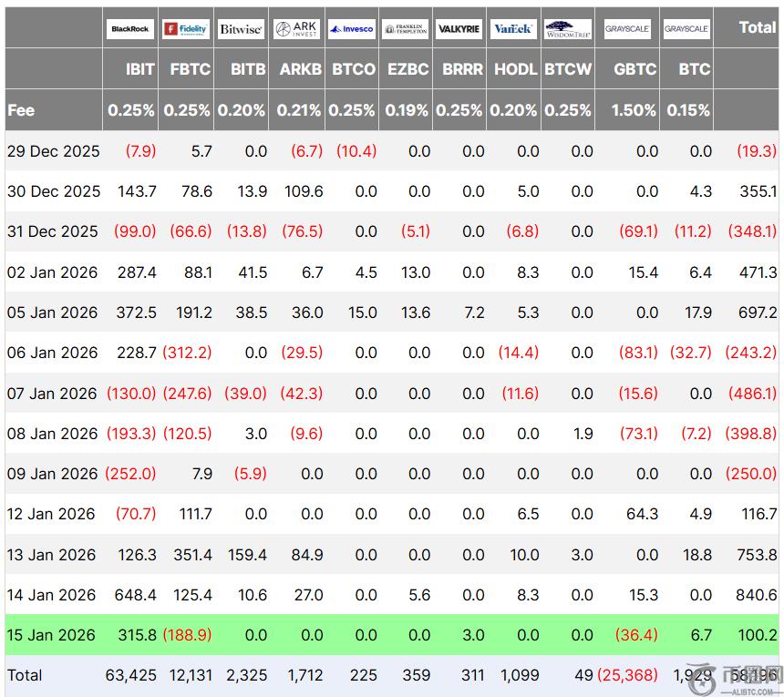Click the Franklin Templeton logo
Viewport: 784px width, 697px height.
click(x=406, y=29)
